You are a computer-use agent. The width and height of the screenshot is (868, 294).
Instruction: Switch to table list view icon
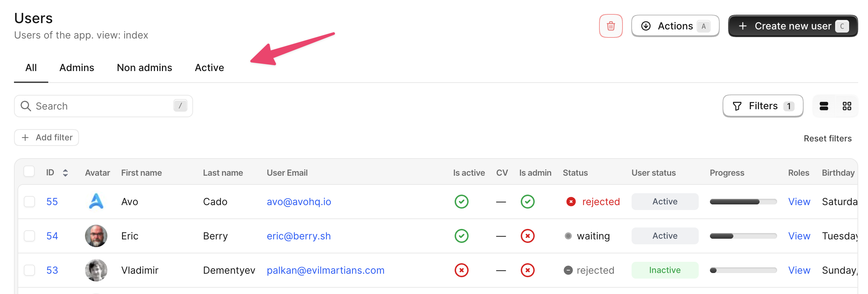click(824, 106)
